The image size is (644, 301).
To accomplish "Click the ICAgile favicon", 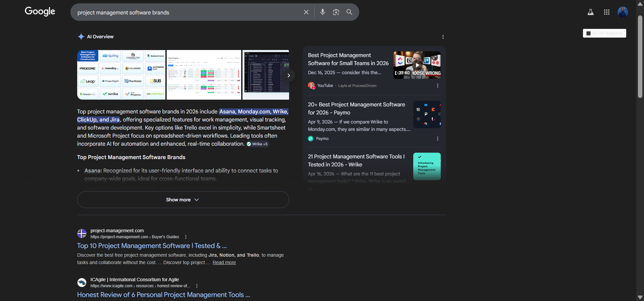I will (82, 283).
